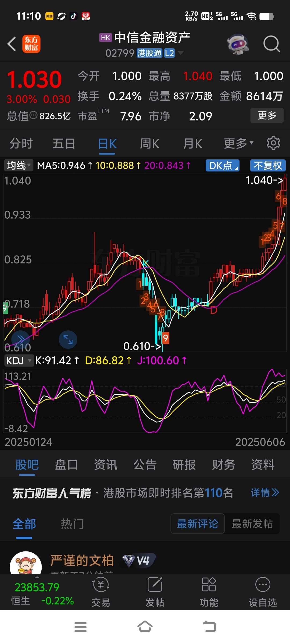Toggle sort to 最新发帖
The width and height of the screenshot is (290, 644).
252,524
